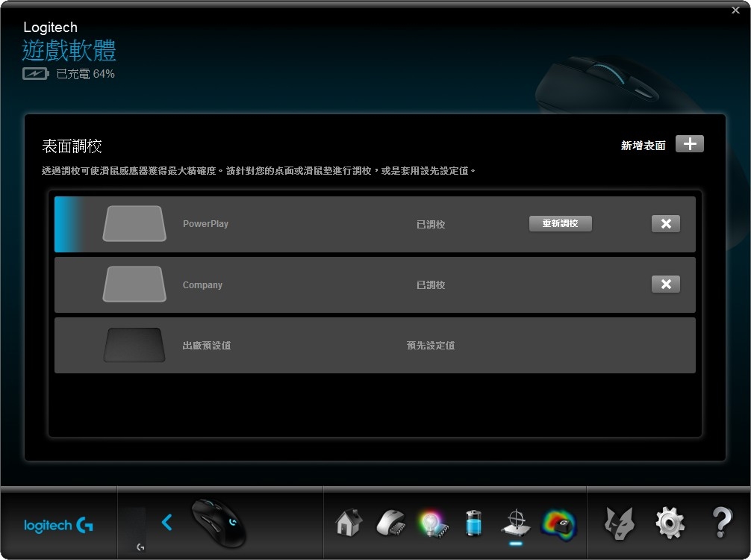The width and height of the screenshot is (751, 560).
Task: Open the help question mark icon
Action: pyautogui.click(x=722, y=523)
